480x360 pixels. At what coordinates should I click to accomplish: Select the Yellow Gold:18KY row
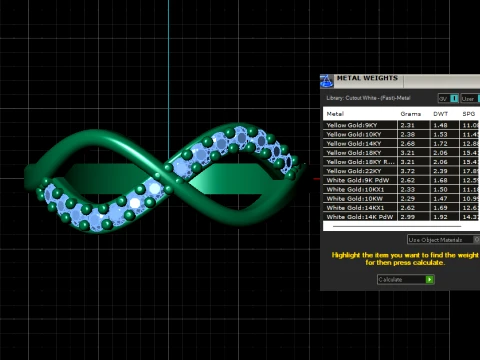click(401, 153)
